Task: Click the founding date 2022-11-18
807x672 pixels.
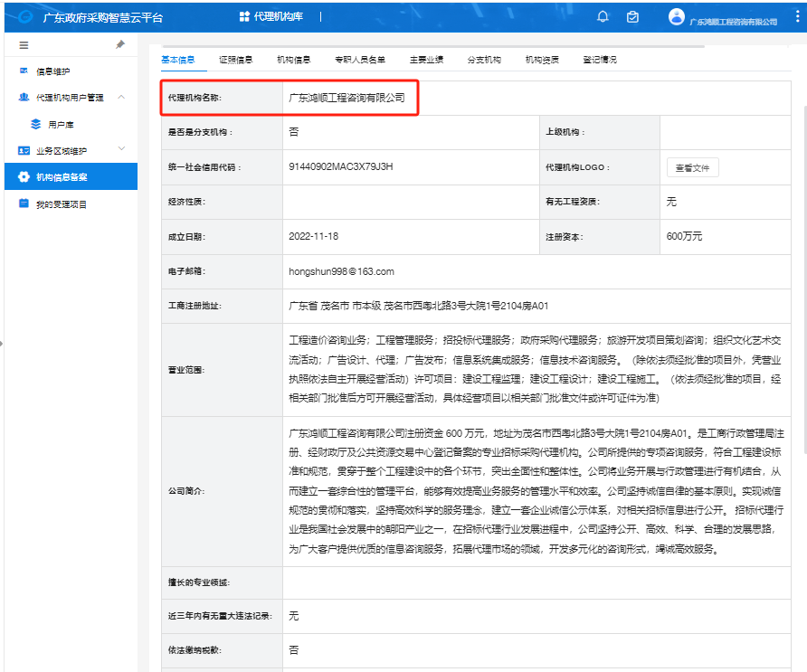Action: tap(313, 236)
